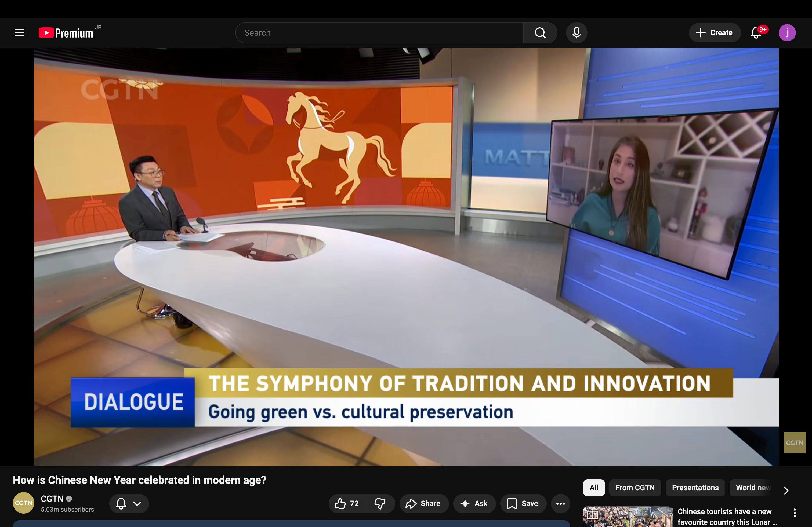Open the CGTN channel avatar
Screen dimensions: 812x527
(x=24, y=503)
